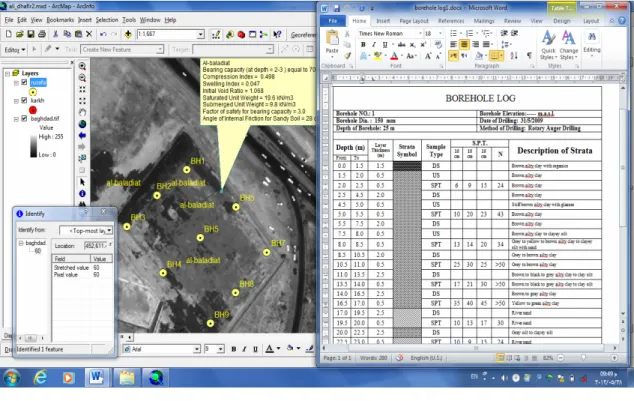Toggle Show/Hide paragraph marks in Word

(x=529, y=56)
